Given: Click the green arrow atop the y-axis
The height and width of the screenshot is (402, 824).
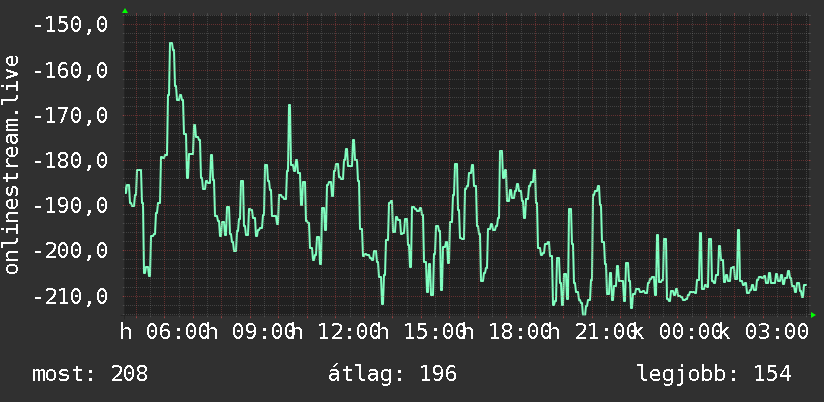Looking at the screenshot, I should pos(125,11).
